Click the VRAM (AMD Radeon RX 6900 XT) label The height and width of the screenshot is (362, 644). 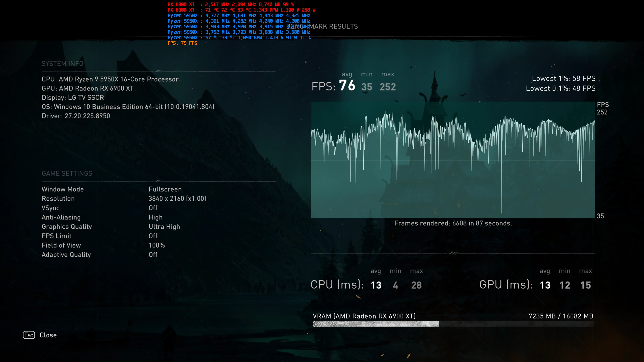(364, 316)
